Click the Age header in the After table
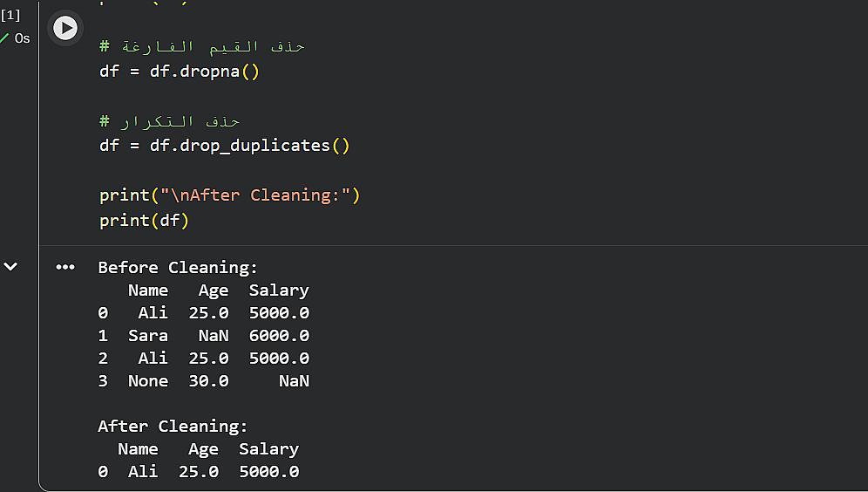This screenshot has height=492, width=868. (203, 449)
